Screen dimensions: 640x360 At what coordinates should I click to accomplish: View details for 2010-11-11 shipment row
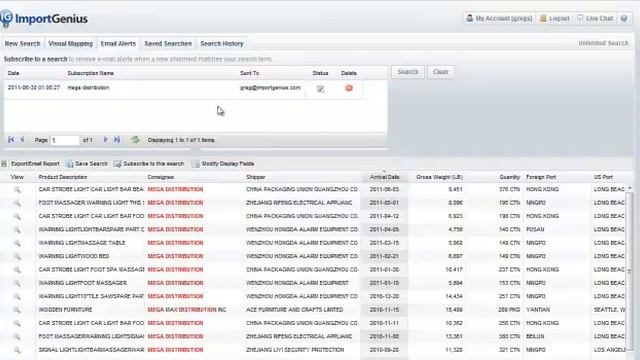click(x=17, y=323)
